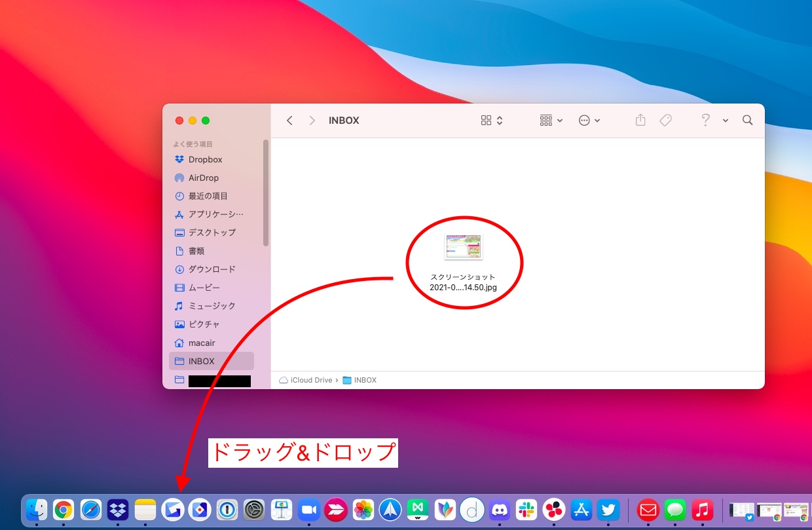Select the INBOX sidebar folder
The image size is (812, 530).
click(x=212, y=361)
